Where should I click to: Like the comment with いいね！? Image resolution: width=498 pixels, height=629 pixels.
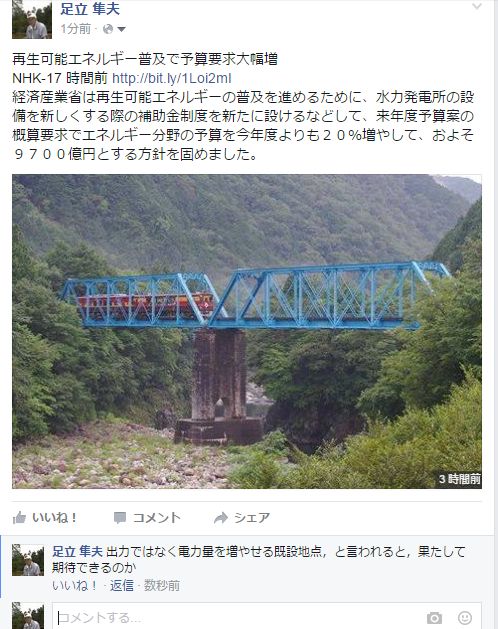tap(75, 586)
